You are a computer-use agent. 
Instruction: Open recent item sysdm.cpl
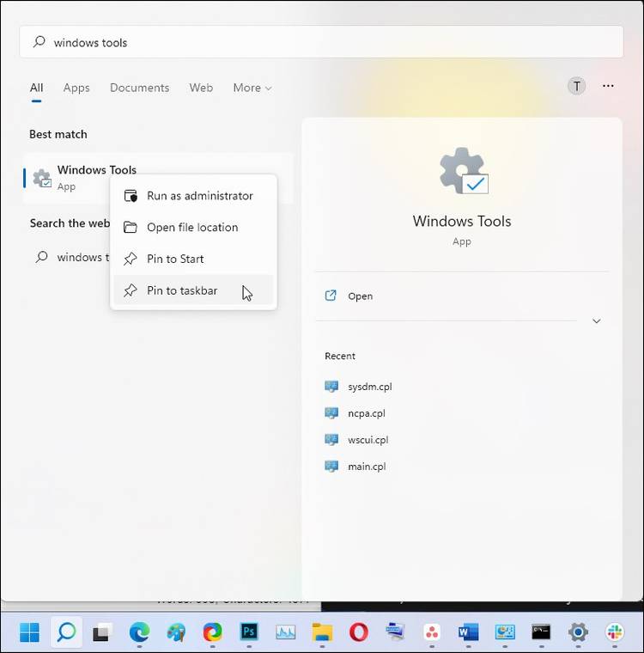370,387
